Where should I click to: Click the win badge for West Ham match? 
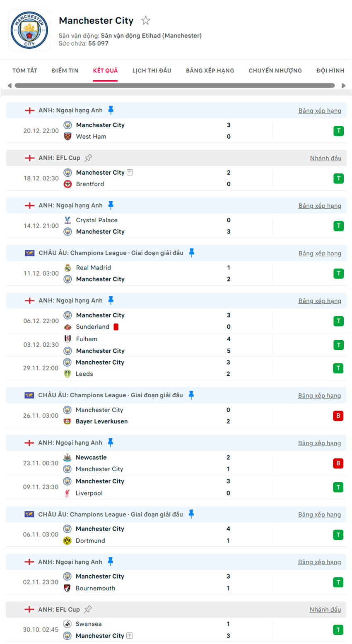338,131
